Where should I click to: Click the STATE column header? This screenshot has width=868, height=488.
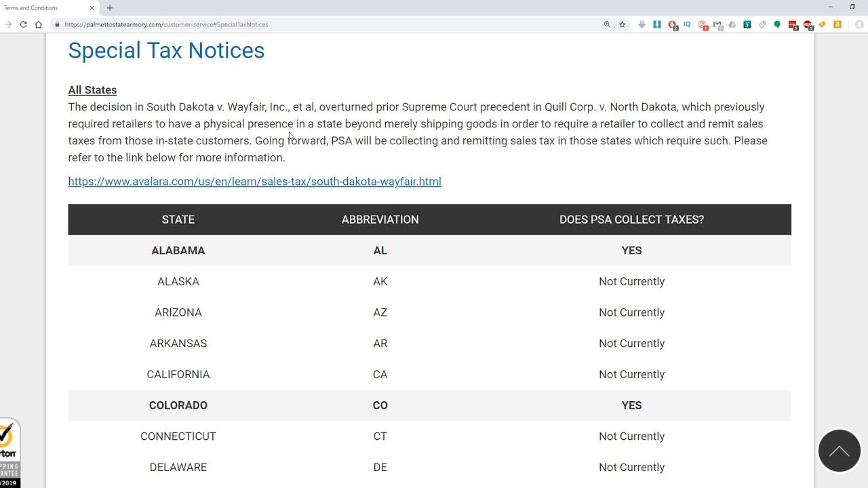tap(178, 220)
